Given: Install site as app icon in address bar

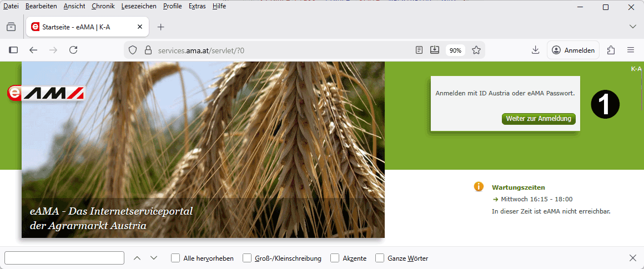Looking at the screenshot, I should [x=435, y=50].
